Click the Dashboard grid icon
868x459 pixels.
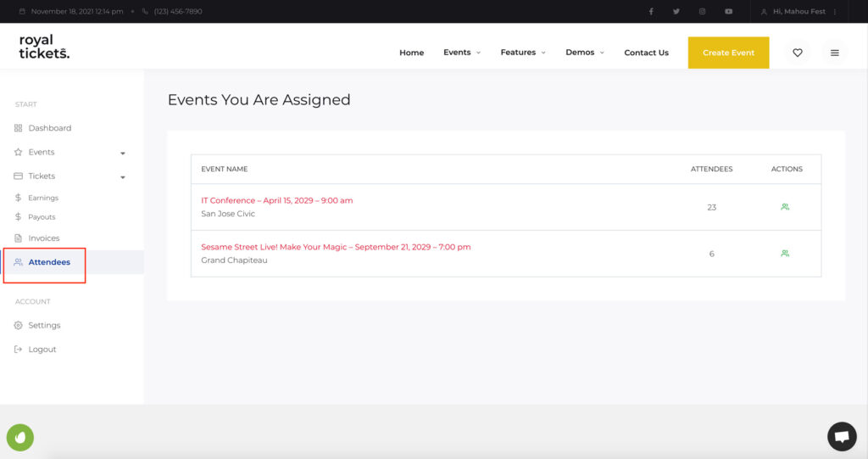click(19, 128)
